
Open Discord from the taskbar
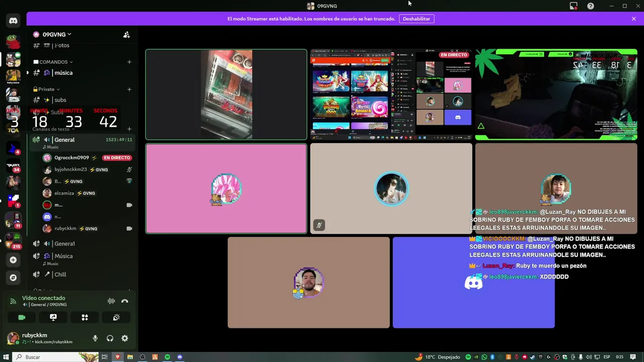click(180, 357)
